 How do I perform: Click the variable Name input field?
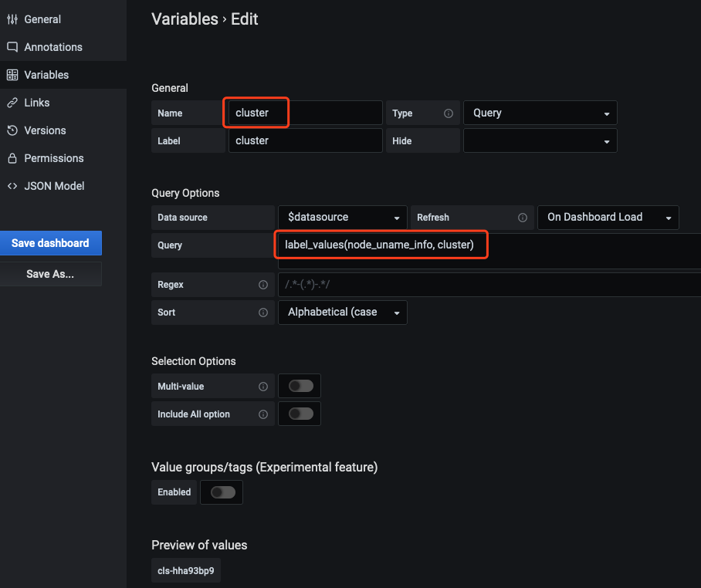(305, 113)
